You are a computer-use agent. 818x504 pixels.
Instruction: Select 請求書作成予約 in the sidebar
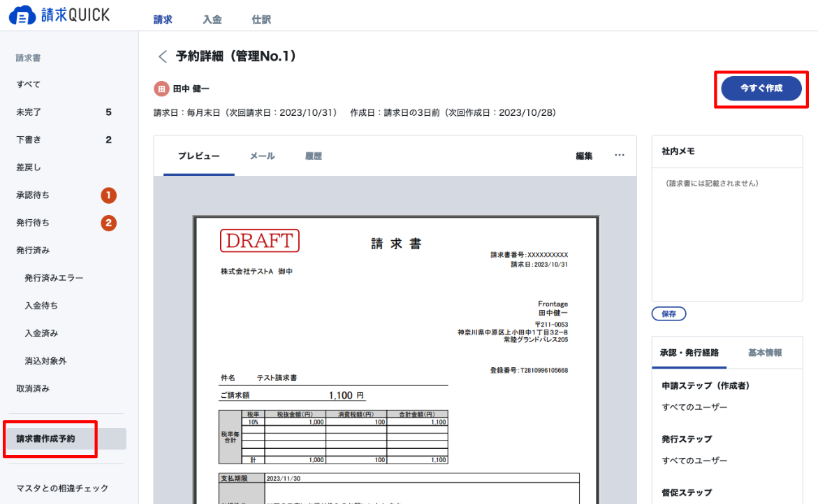tap(66, 439)
